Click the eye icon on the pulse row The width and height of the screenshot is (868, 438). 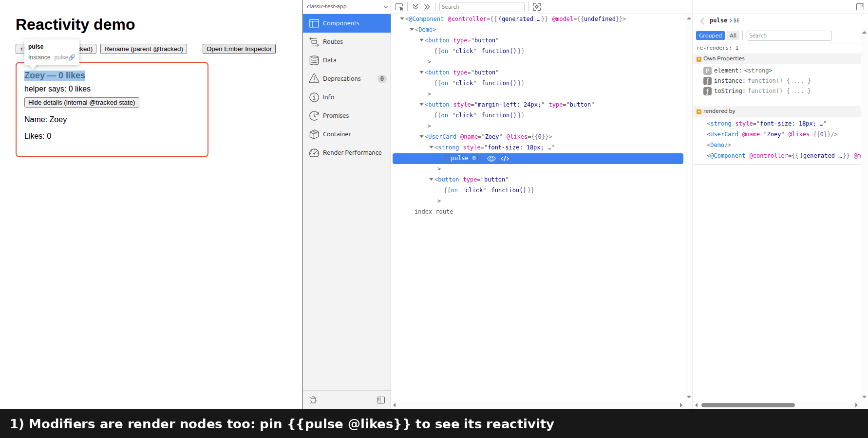point(491,159)
